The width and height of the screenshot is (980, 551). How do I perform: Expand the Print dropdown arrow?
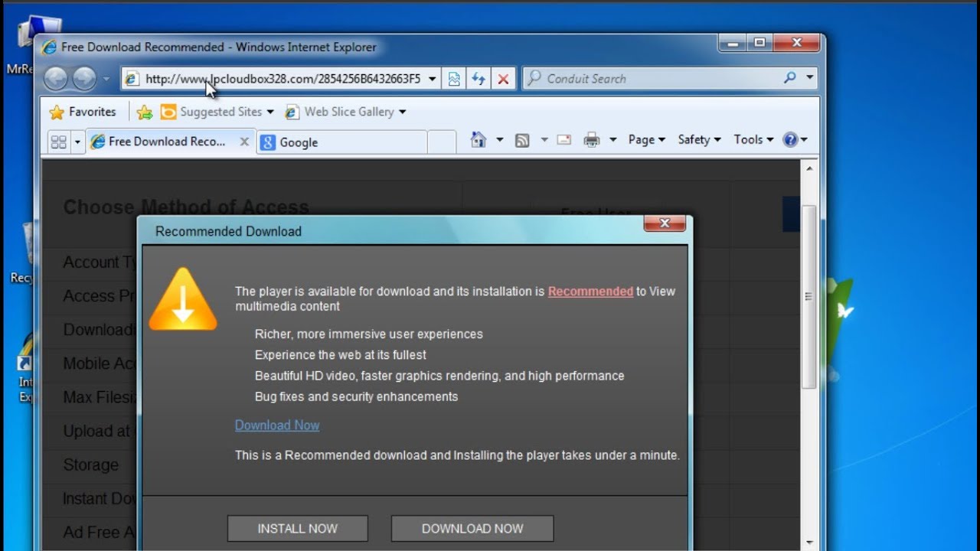tap(612, 140)
